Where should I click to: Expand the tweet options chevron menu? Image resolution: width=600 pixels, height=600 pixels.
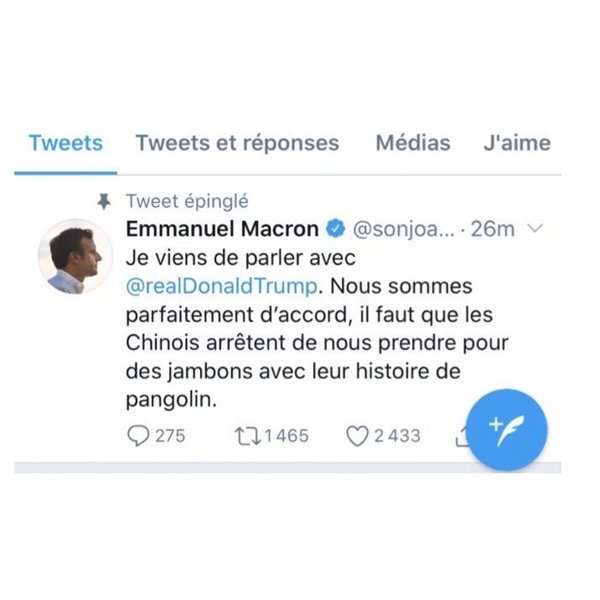535,229
